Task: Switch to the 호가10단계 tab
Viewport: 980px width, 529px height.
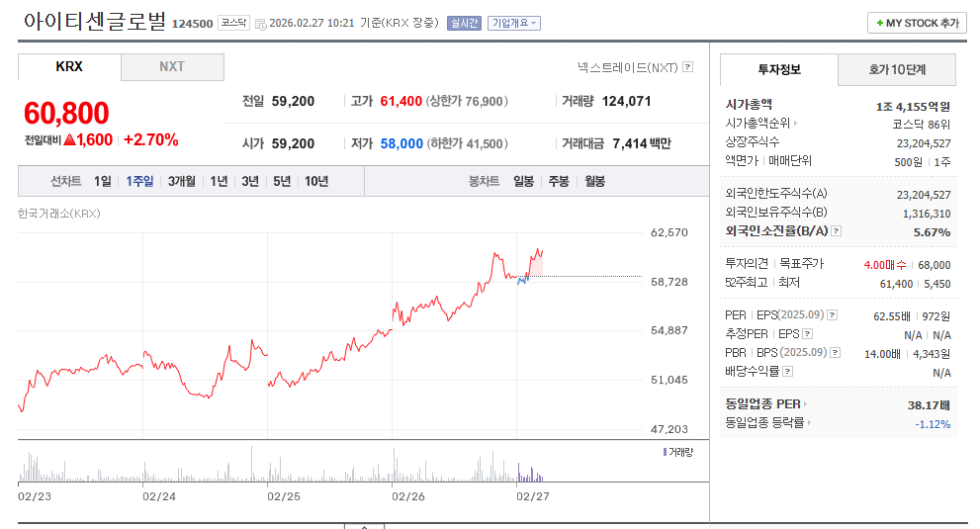Action: (896, 69)
